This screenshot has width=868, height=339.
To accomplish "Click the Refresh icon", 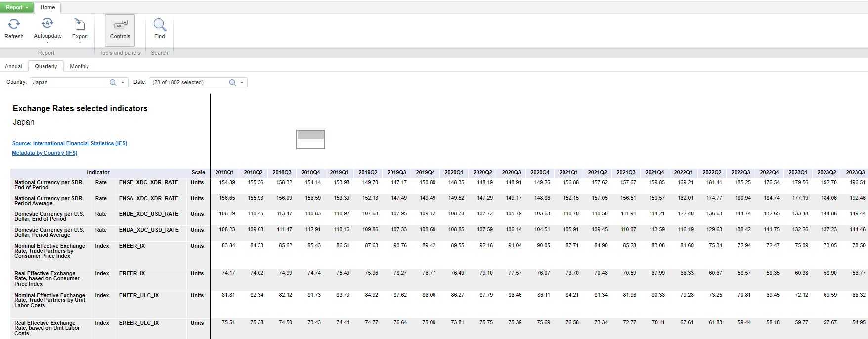I will tap(14, 24).
